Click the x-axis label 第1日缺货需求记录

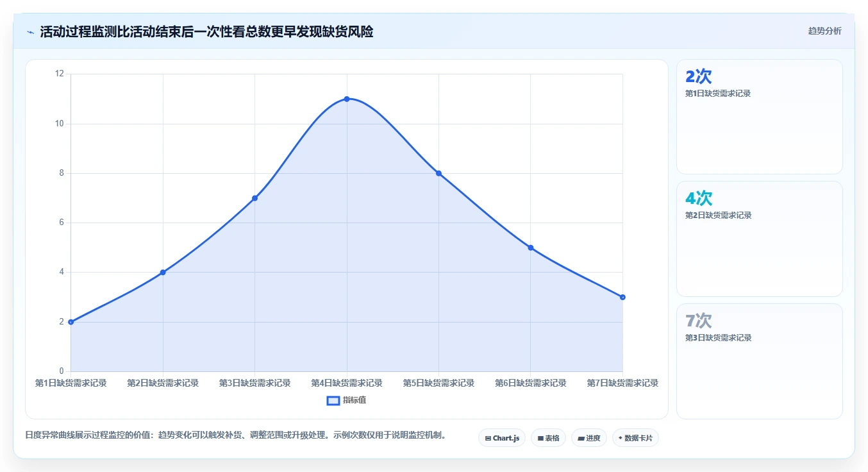[71, 383]
